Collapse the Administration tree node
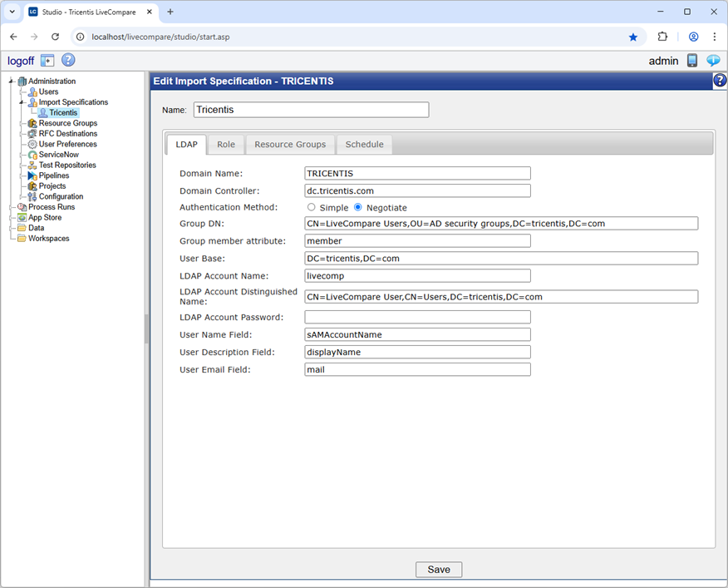 [x=12, y=81]
